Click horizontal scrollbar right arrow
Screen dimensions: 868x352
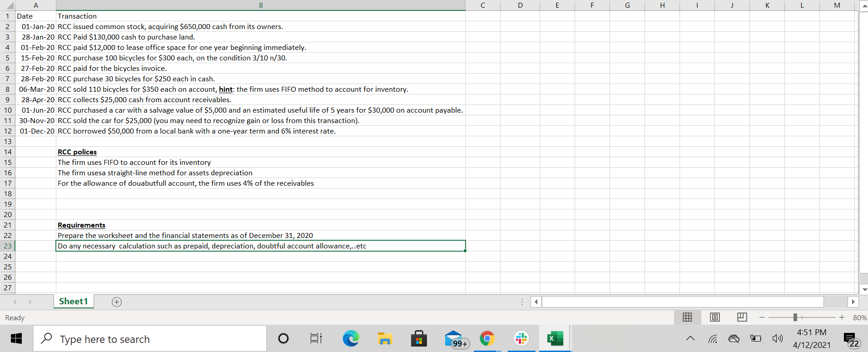pyautogui.click(x=853, y=302)
